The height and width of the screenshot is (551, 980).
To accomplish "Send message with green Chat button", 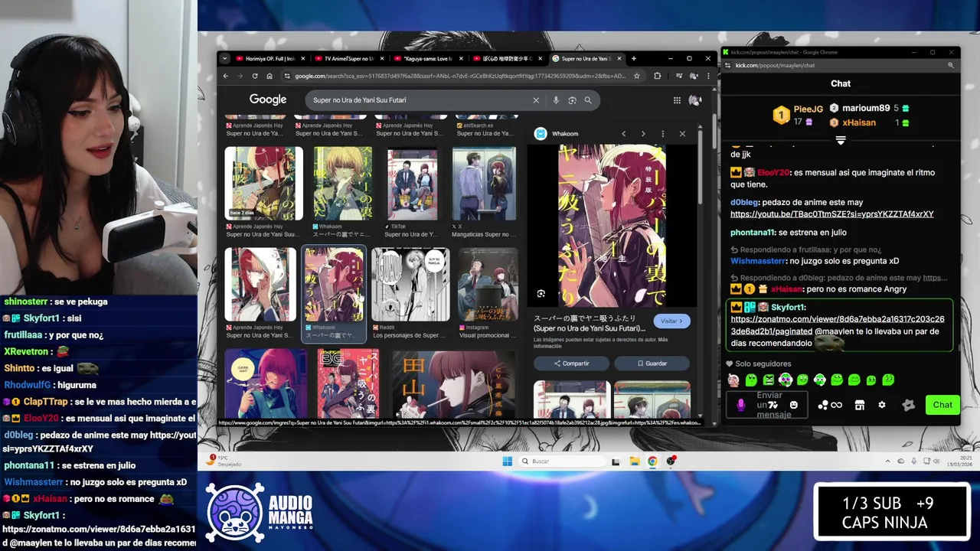I will tap(942, 405).
